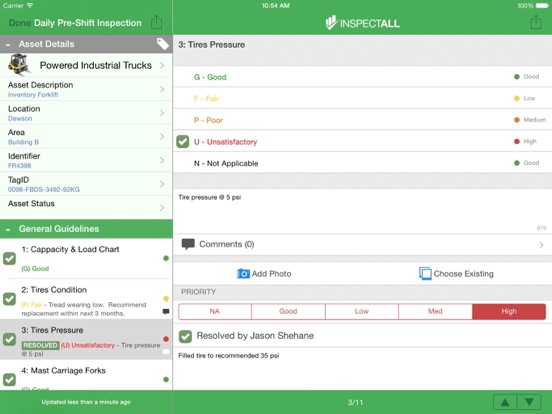
Task: Tap the share icon right of the InspectAll logo
Action: (536, 22)
